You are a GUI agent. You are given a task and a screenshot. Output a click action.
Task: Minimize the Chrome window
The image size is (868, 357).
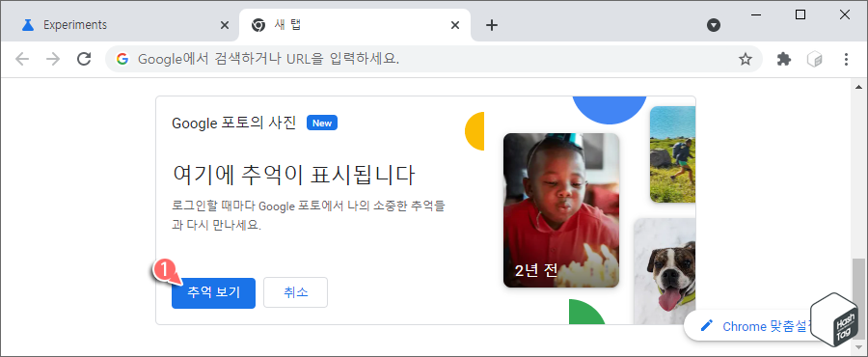coord(756,14)
